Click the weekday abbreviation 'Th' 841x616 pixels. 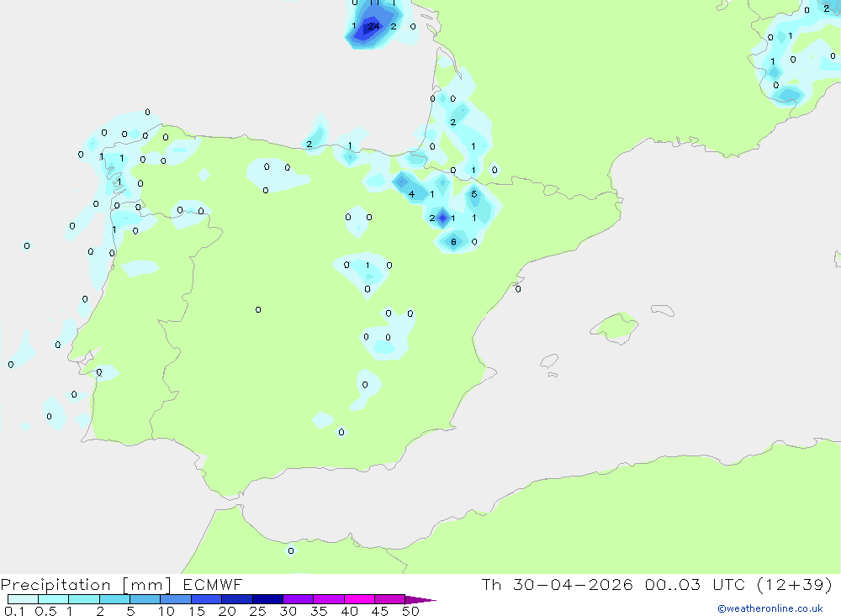tap(491, 584)
